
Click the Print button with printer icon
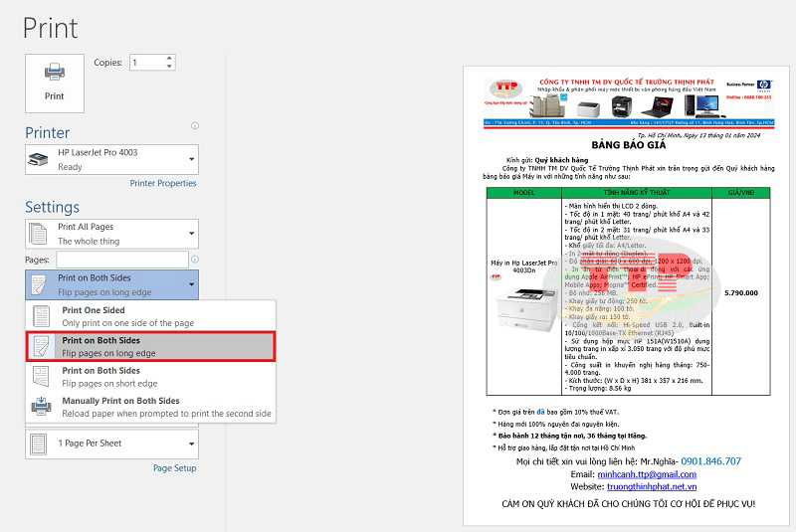coord(55,84)
